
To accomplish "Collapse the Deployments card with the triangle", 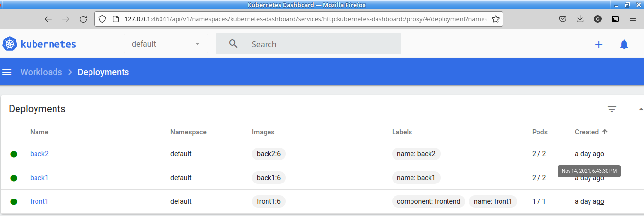I will click(641, 109).
